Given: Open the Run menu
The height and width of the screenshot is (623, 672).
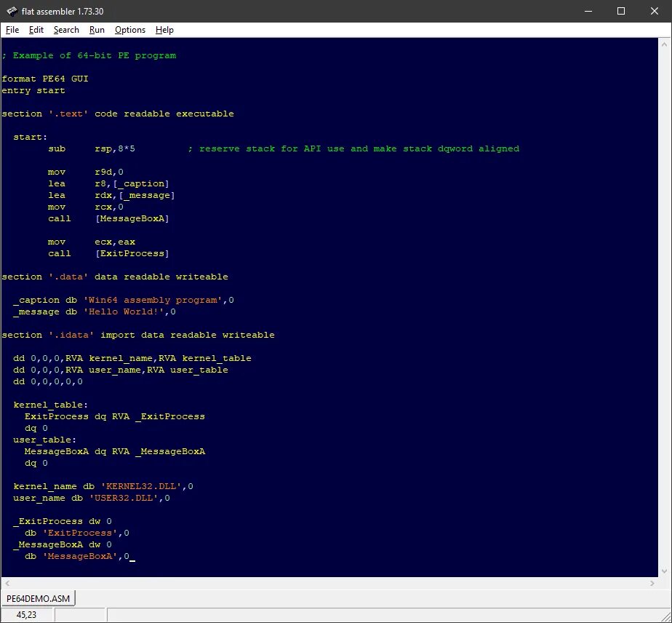Looking at the screenshot, I should pos(97,30).
